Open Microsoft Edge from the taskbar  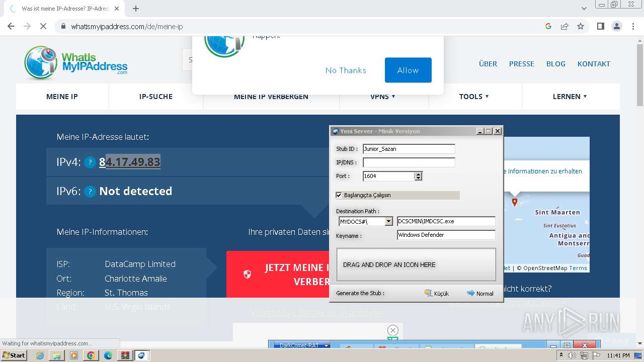(x=108, y=355)
